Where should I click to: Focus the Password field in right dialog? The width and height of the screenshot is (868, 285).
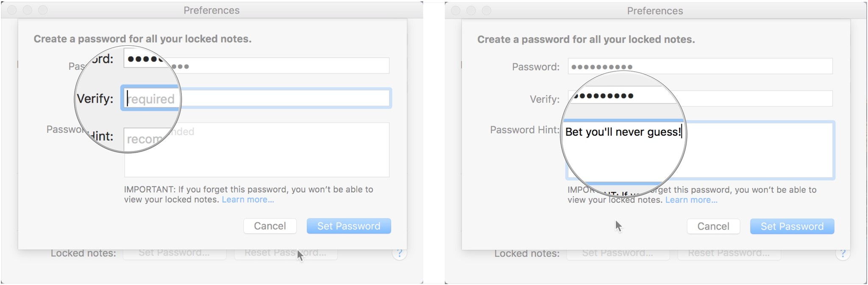tap(721, 67)
